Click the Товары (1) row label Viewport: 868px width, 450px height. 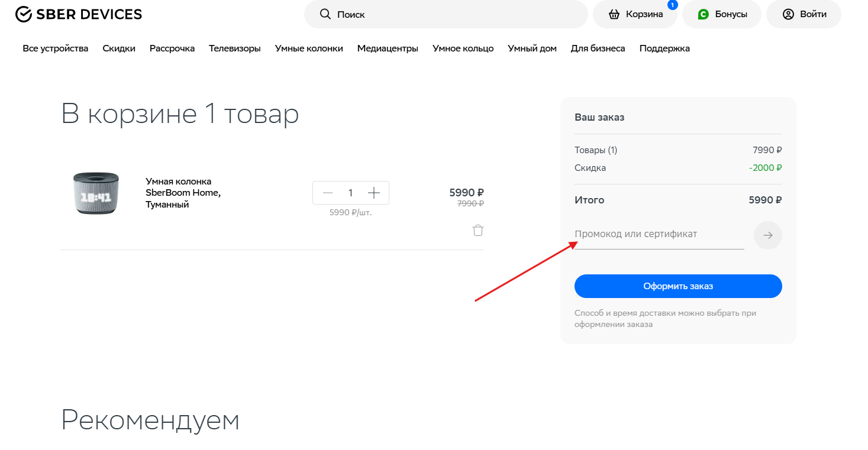pos(596,150)
